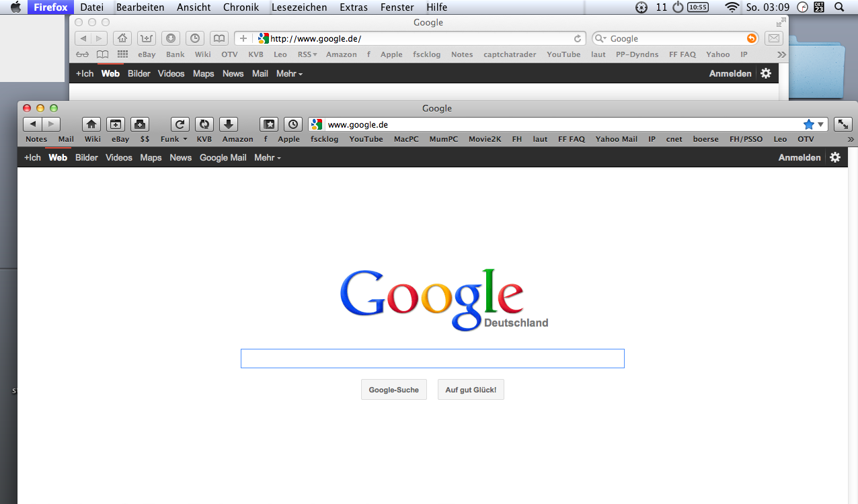Open Mehr dropdown in Safari Google bar
This screenshot has width=858, height=504.
tap(290, 73)
